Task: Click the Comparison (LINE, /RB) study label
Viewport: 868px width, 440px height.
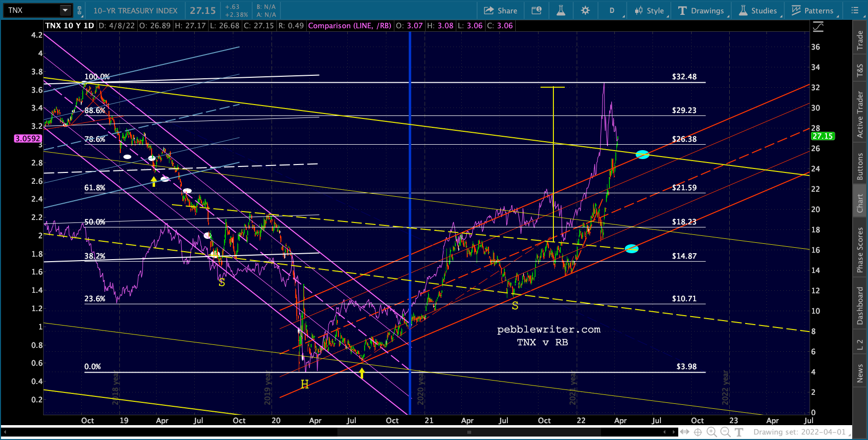Action: (350, 26)
